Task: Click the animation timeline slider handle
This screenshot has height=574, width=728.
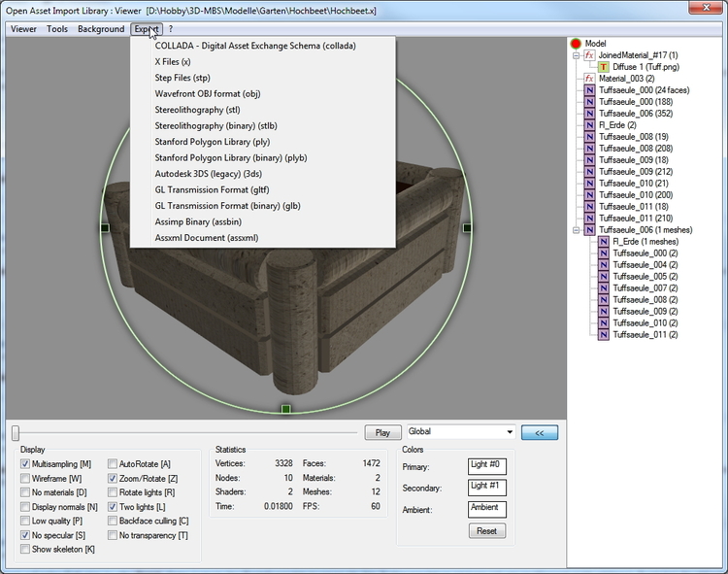Action: coord(16,433)
